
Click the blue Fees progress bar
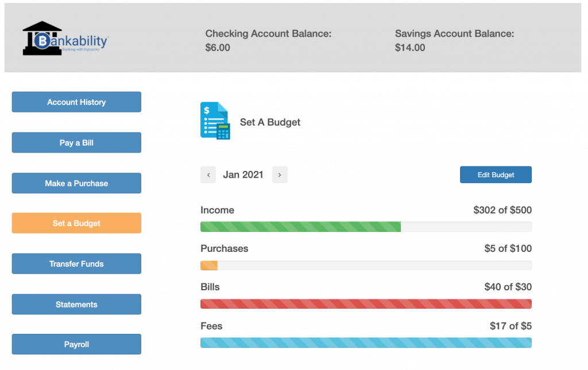tap(366, 342)
